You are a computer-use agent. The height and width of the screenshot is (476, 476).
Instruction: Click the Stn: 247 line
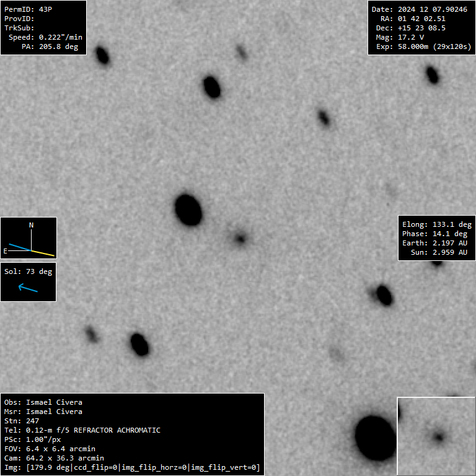click(x=22, y=421)
